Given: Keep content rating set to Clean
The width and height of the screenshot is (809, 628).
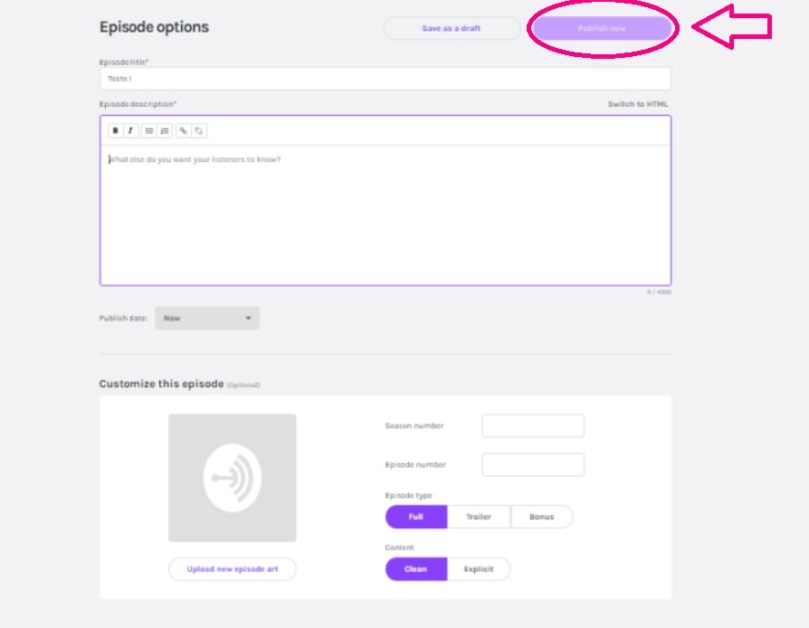Looking at the screenshot, I should [x=415, y=568].
